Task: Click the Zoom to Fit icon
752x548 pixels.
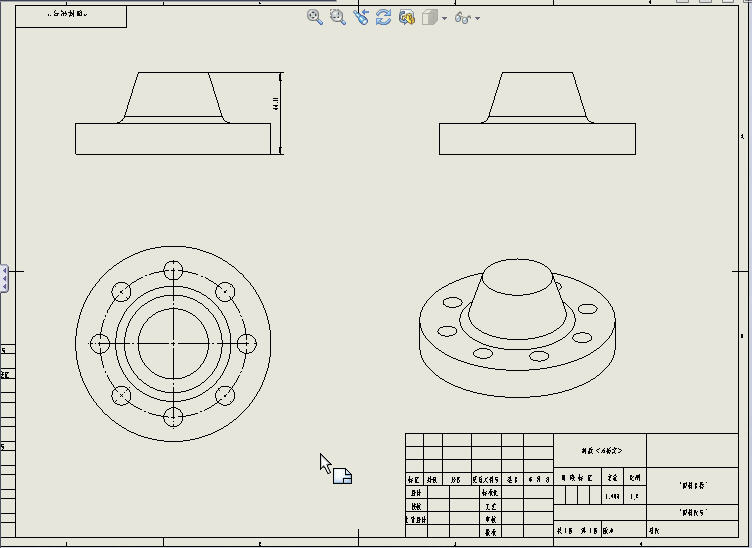Action: click(x=314, y=17)
